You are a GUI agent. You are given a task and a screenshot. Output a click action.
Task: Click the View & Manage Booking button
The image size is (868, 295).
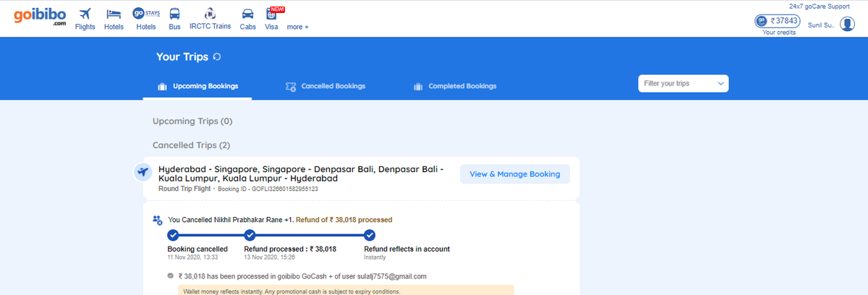[515, 174]
